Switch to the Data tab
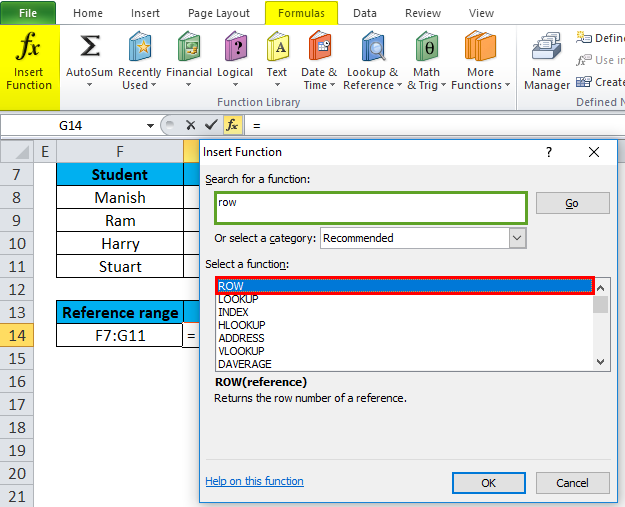The image size is (625, 507). pos(365,13)
